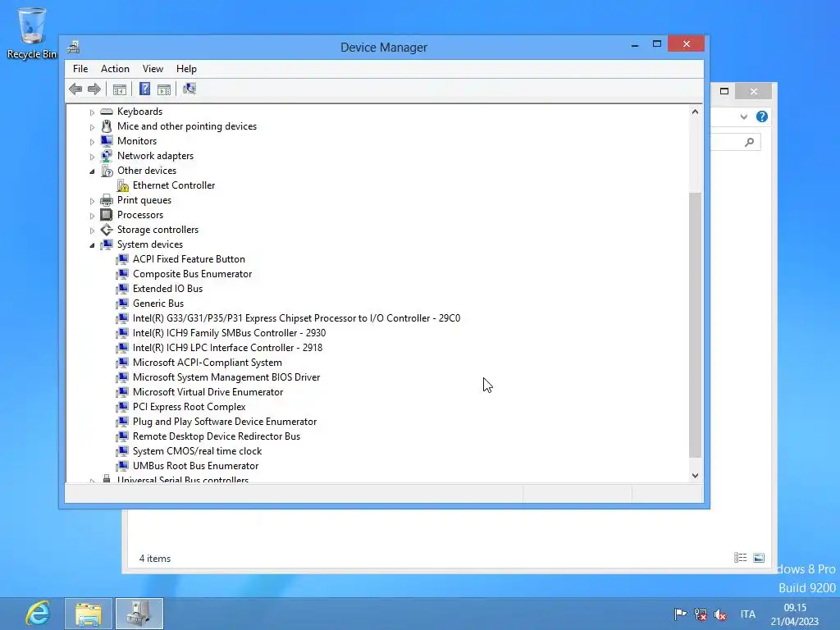Click the System devices category icon

(107, 244)
